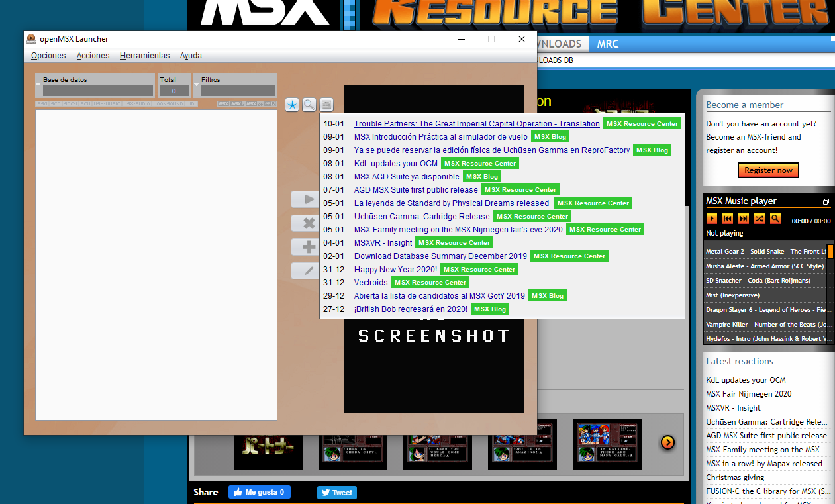Switch to the MRC tab

pyautogui.click(x=607, y=43)
